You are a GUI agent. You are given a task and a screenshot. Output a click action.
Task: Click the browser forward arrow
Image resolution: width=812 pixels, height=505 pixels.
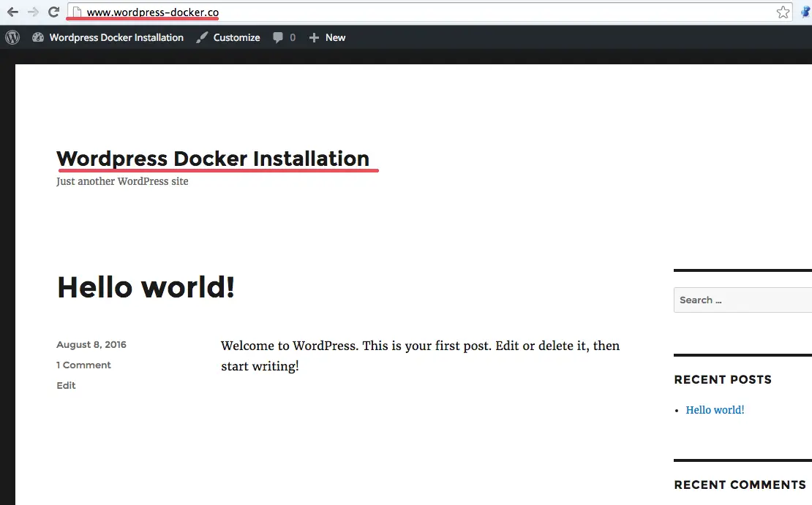click(33, 12)
